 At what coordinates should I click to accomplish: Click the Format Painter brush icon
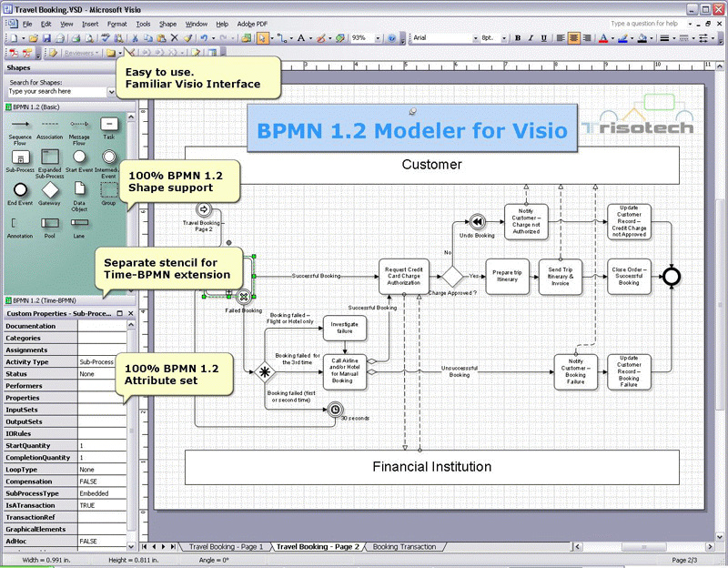[187, 38]
